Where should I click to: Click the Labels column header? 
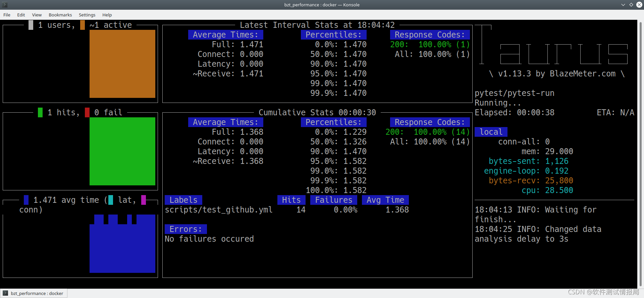click(x=183, y=200)
